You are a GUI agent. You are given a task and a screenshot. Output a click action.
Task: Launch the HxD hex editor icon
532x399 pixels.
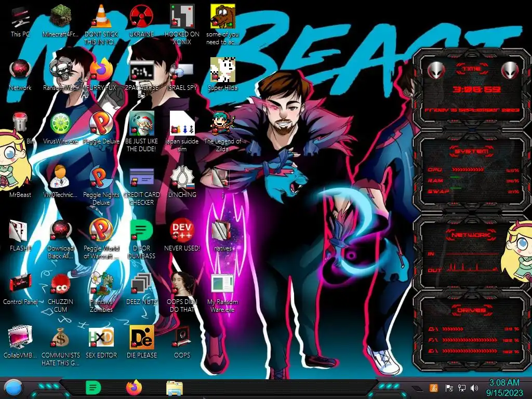(101, 337)
